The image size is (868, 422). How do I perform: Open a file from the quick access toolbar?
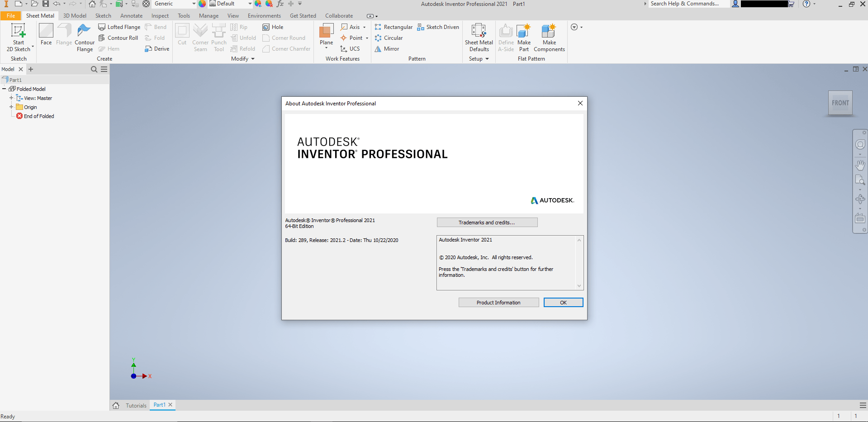34,4
